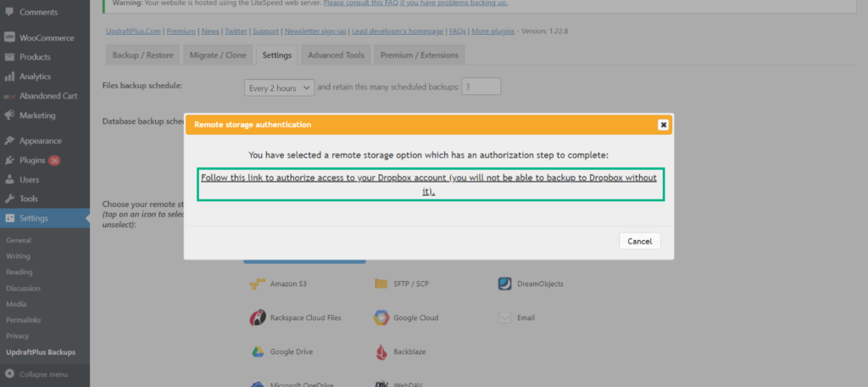This screenshot has width=868, height=387.
Task: Click the Cancel button in dialog
Action: [x=639, y=241]
